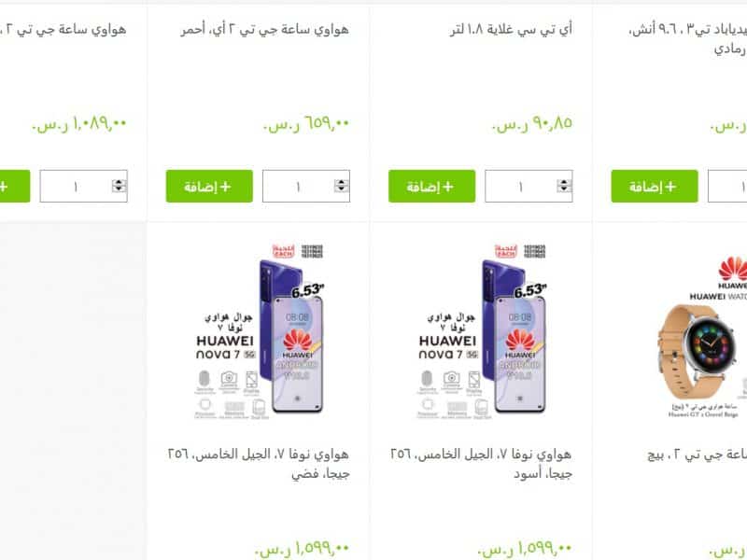Open the ITC kettle 1.8 litre title
This screenshot has height=560, width=747.
[x=511, y=30]
